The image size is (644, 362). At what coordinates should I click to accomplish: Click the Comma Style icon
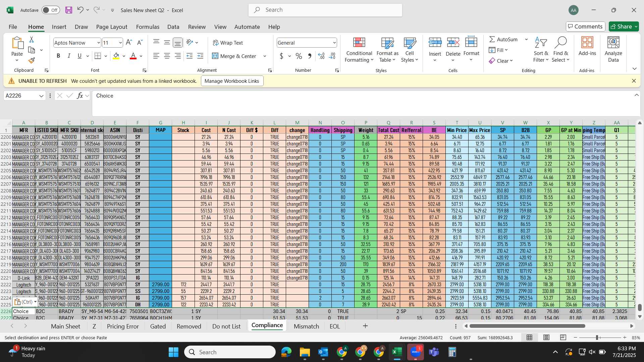pyautogui.click(x=310, y=56)
